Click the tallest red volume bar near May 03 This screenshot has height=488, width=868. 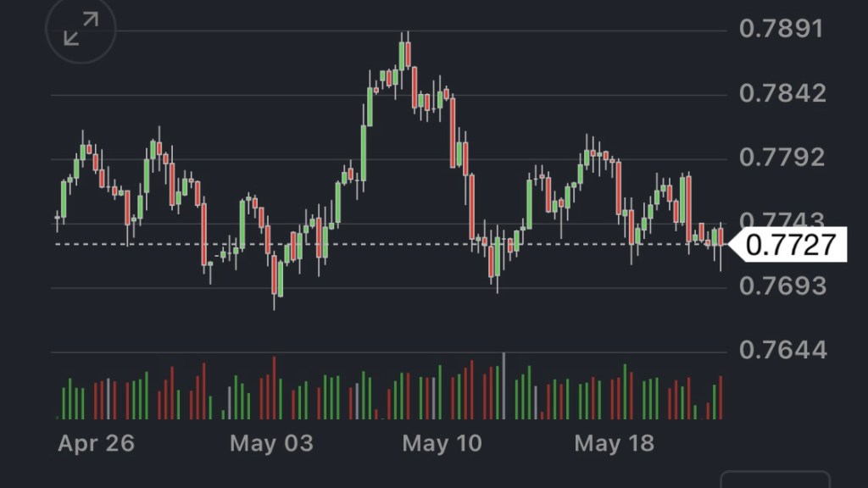click(x=274, y=388)
